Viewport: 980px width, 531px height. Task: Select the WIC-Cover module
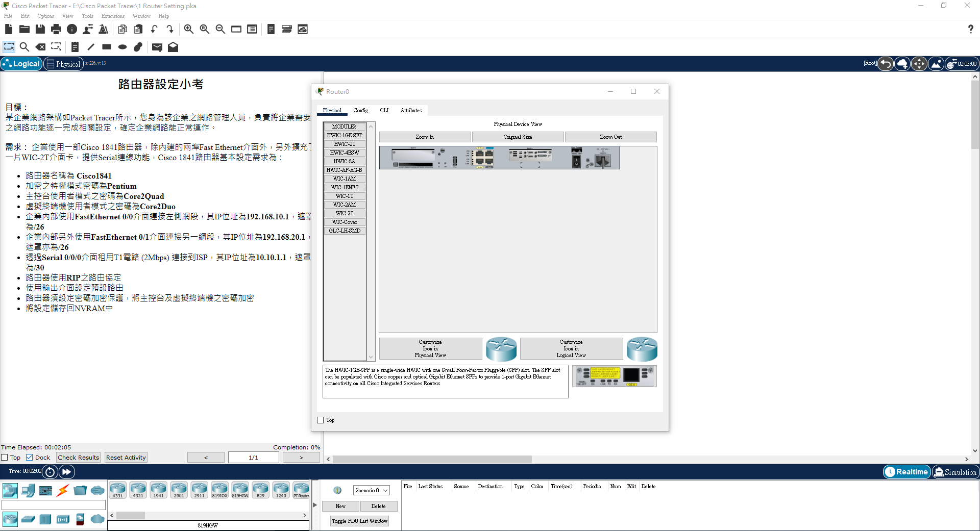tap(345, 222)
